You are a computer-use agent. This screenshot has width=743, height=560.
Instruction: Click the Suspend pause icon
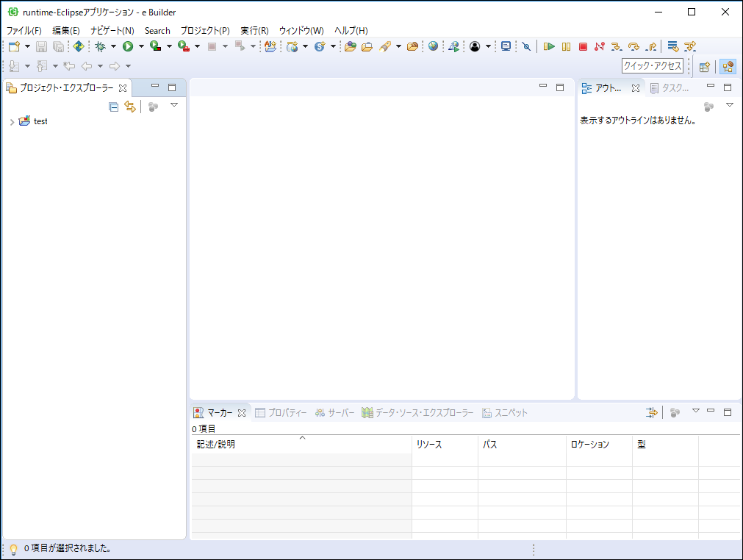[567, 46]
